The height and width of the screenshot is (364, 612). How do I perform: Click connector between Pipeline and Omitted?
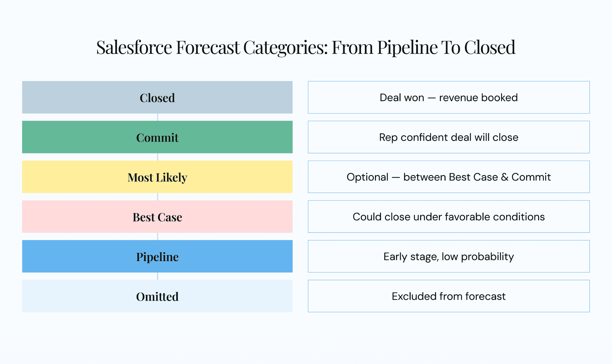pos(157,276)
